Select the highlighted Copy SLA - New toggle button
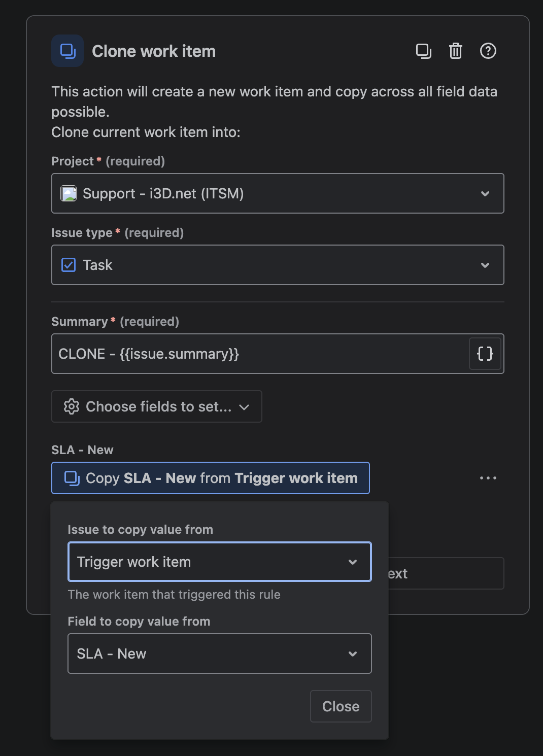 (210, 477)
